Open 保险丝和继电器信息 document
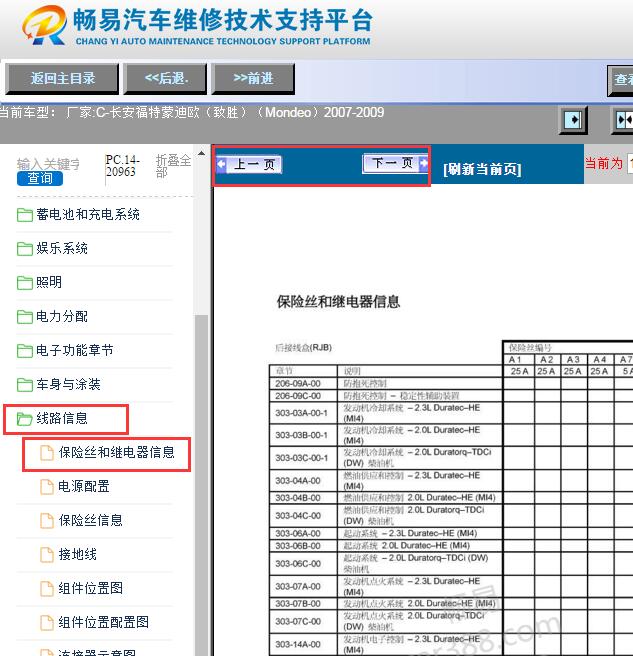This screenshot has width=633, height=656. [117, 452]
